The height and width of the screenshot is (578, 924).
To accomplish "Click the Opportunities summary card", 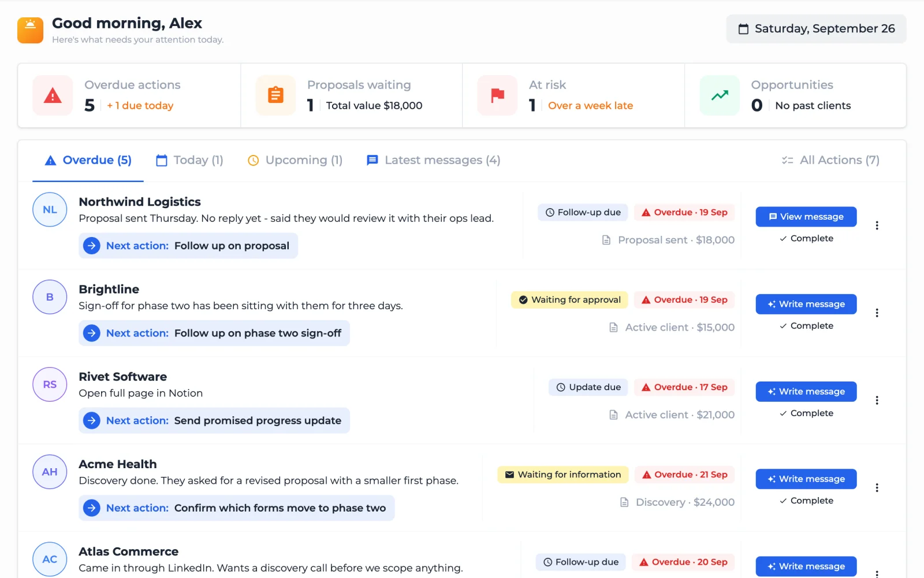I will point(795,95).
